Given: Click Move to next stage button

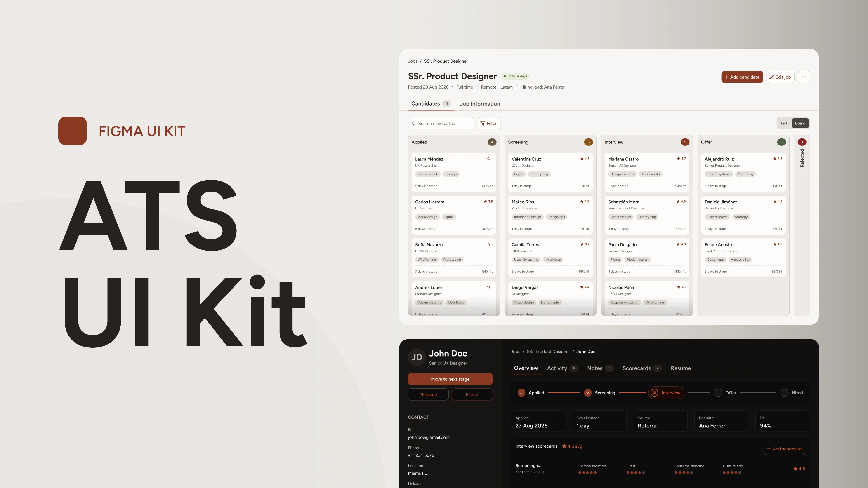Looking at the screenshot, I should pos(450,379).
